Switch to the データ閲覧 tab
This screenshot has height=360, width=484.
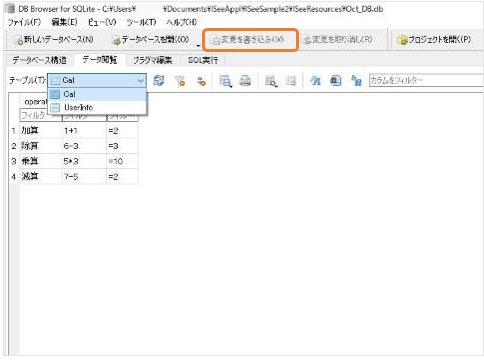coord(100,60)
